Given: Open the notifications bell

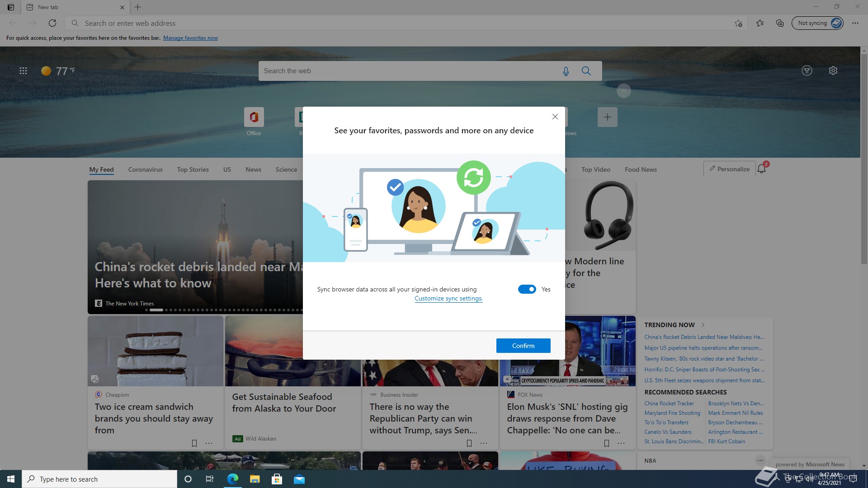Looking at the screenshot, I should [x=762, y=169].
